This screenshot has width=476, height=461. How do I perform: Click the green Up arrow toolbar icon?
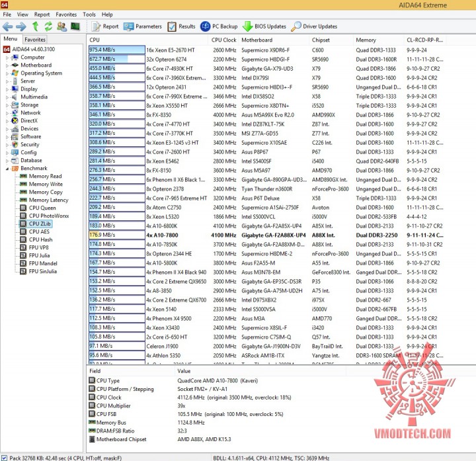[35, 26]
